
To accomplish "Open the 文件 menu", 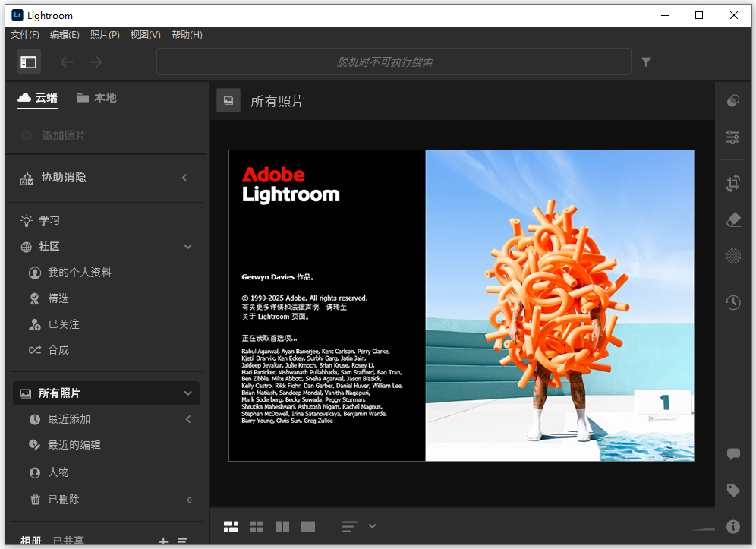I will [24, 34].
